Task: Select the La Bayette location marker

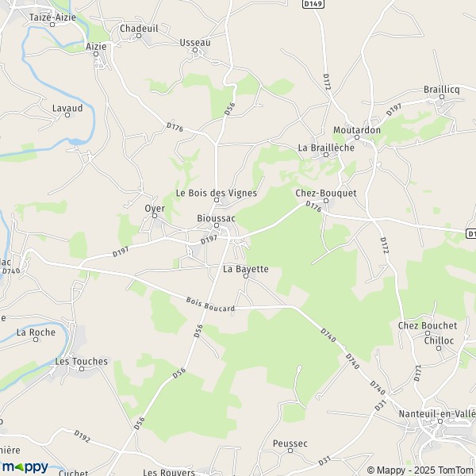Action: pos(246,276)
